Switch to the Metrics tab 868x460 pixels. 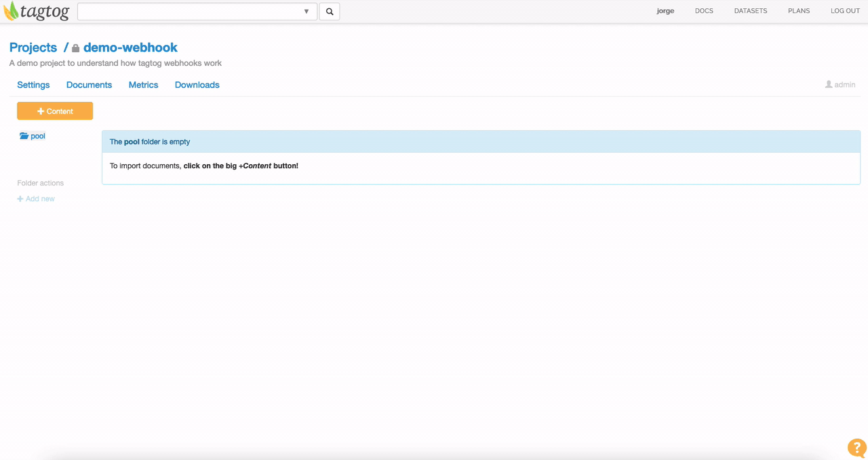[143, 85]
